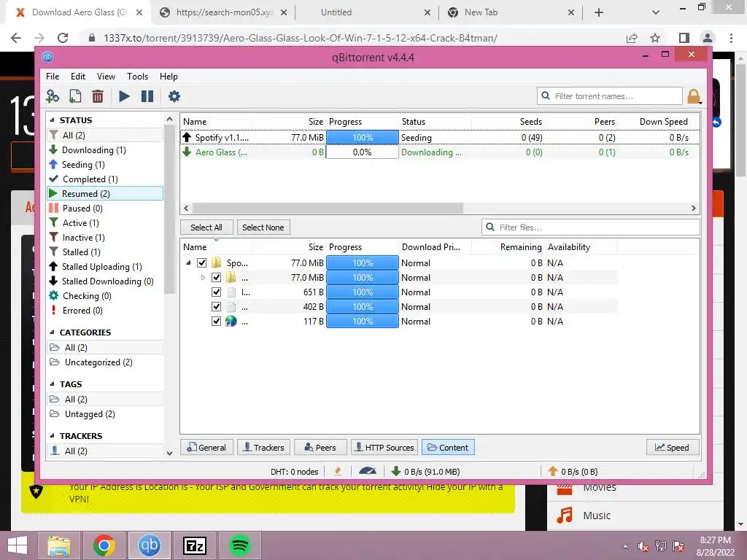Open the View menu
This screenshot has width=747, height=560.
[x=106, y=76]
